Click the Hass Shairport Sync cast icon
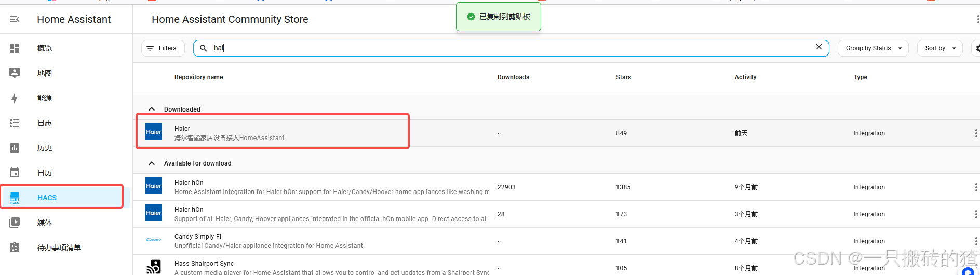Image resolution: width=980 pixels, height=275 pixels. 154,267
